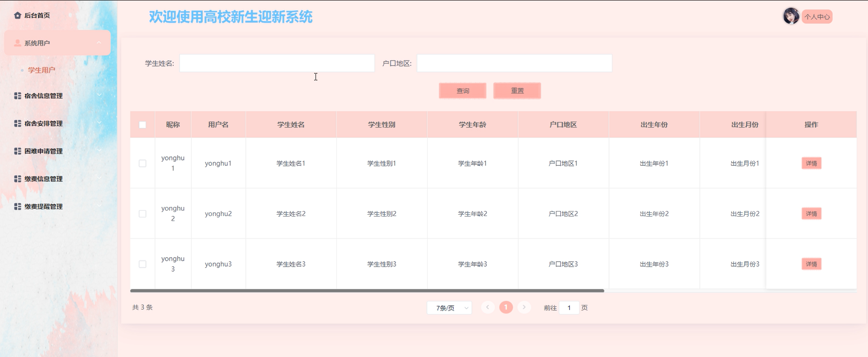Click the 查询 search button

coord(462,91)
